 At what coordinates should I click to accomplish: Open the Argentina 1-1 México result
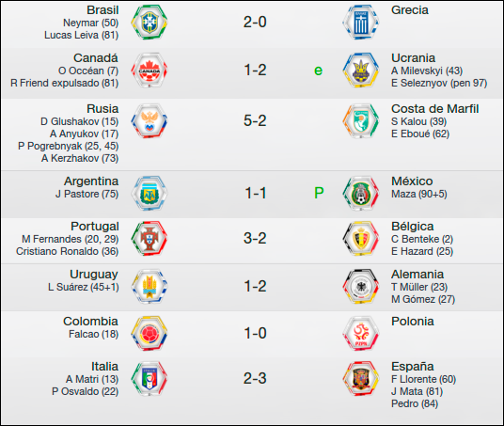click(x=256, y=193)
